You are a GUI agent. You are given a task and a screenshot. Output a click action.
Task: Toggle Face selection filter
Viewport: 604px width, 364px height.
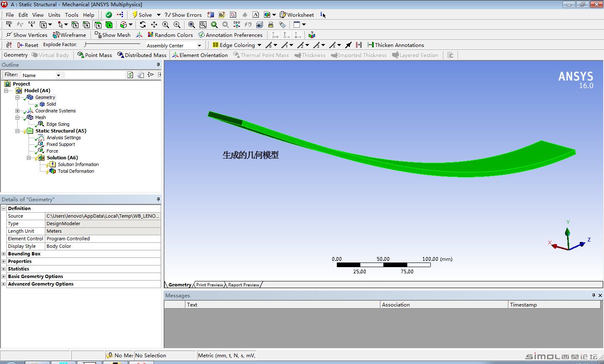pyautogui.click(x=98, y=25)
